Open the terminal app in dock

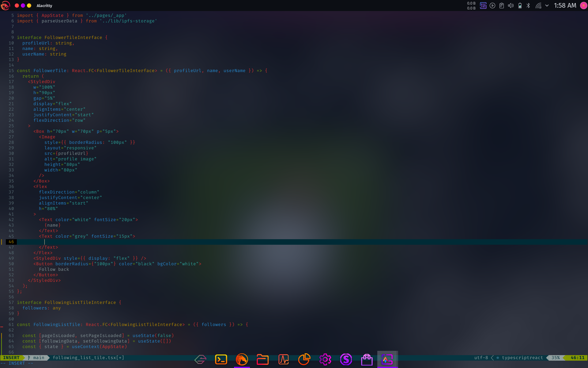click(x=221, y=359)
